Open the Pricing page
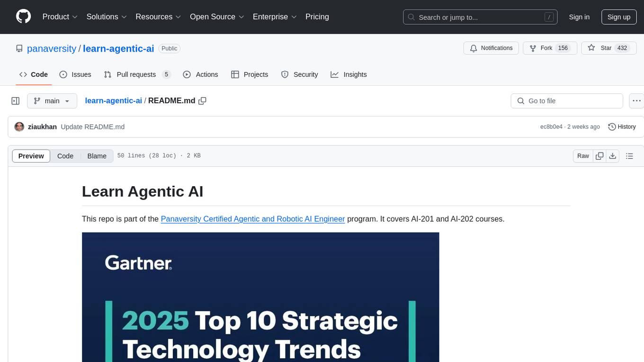Viewport: 644px width, 362px height. click(317, 17)
